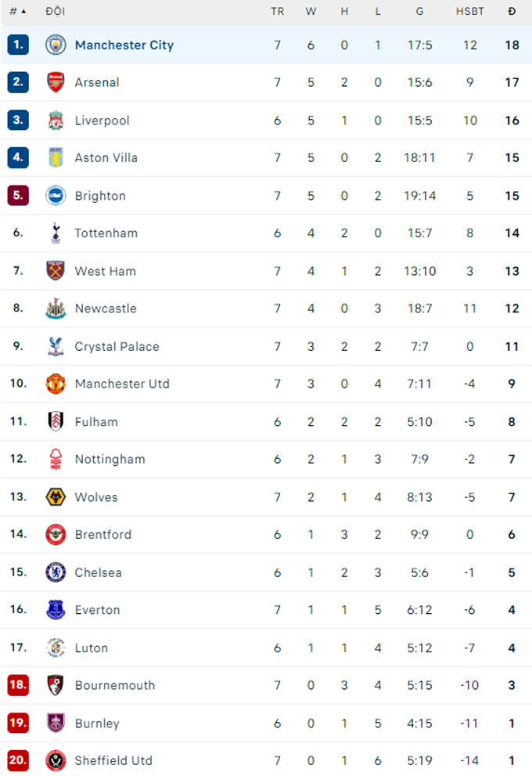Open the Manchester Utd team page
The image size is (532, 776).
coord(122,384)
